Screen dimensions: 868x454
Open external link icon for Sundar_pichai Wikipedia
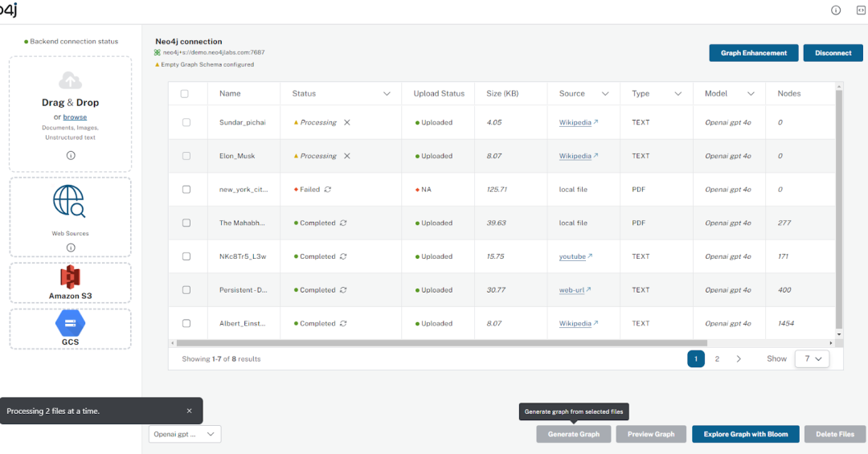(596, 122)
